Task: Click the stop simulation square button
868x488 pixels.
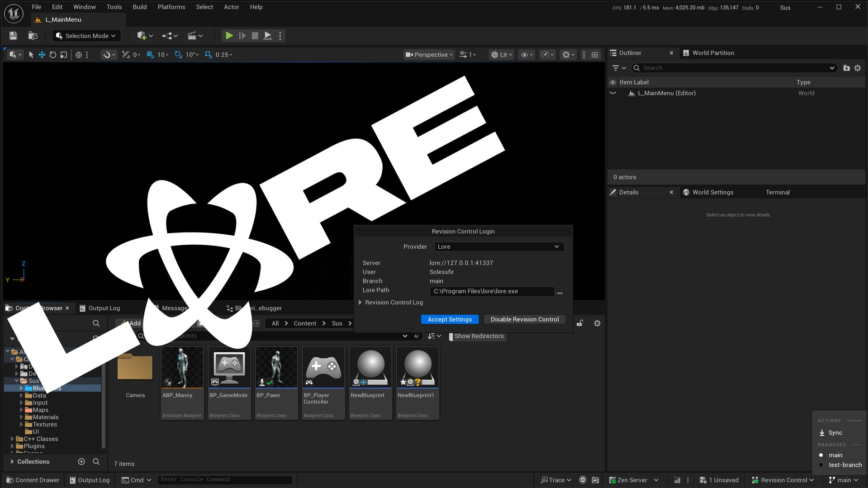Action: pos(255,36)
